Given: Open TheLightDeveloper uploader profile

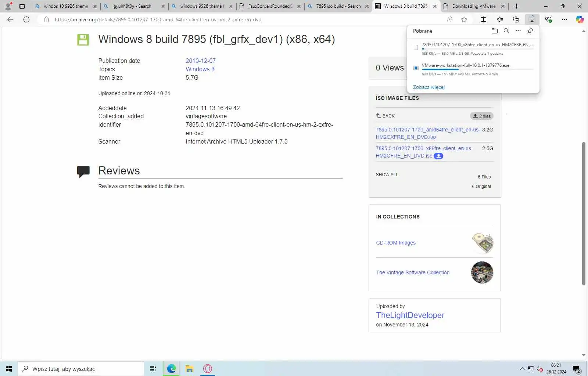Looking at the screenshot, I should pos(410,315).
